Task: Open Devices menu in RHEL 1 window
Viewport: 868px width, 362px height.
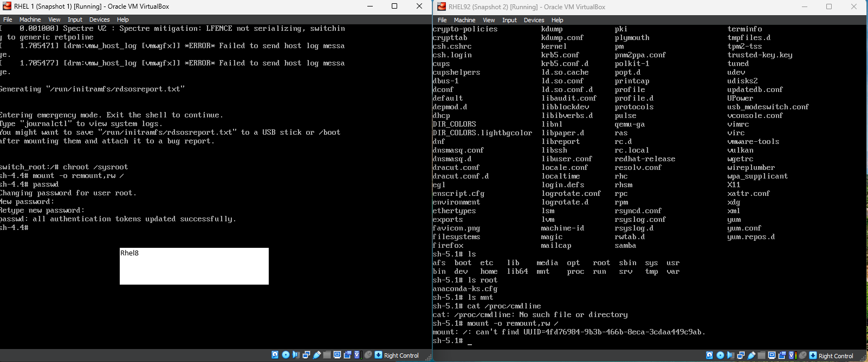Action: click(100, 19)
